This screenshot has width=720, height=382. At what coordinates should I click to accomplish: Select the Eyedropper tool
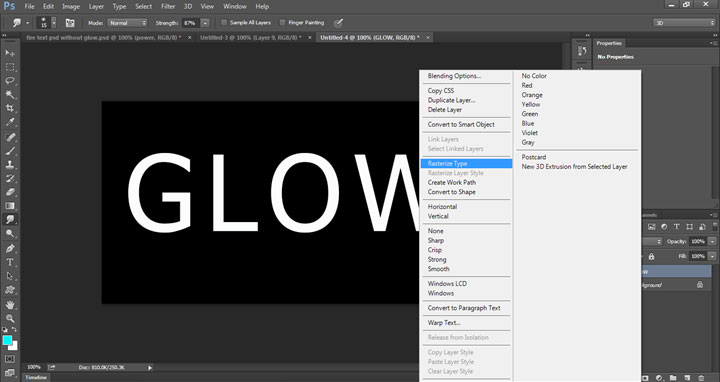coord(10,122)
